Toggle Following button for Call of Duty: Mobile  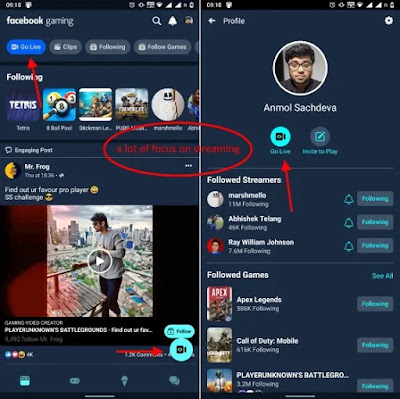(375, 345)
